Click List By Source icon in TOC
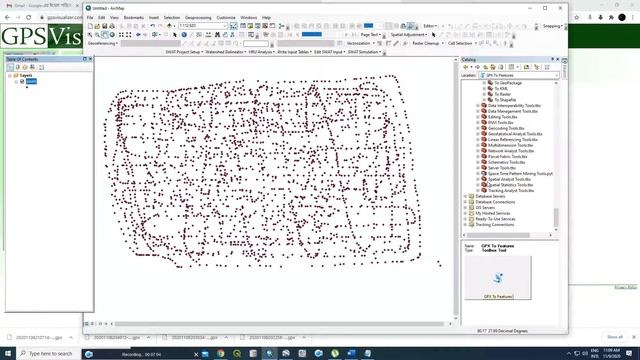The width and height of the screenshot is (640, 360). [18, 67]
